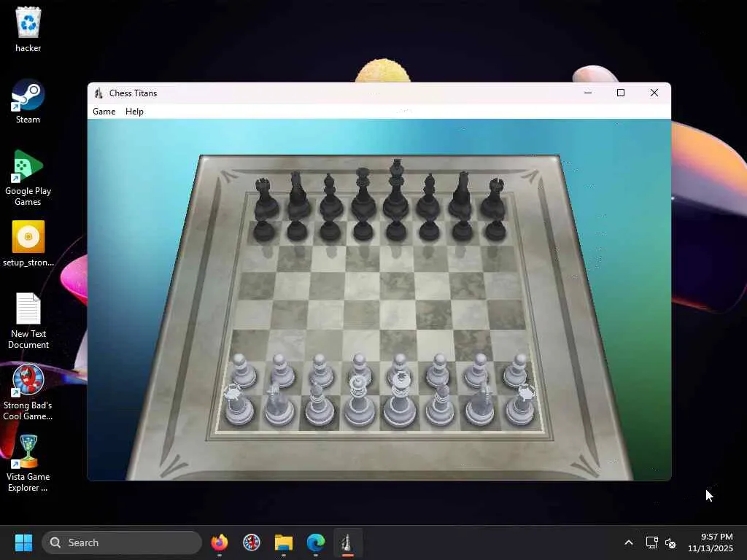Click the black queenside rook
Viewport: 747px width, 560px height.
tap(266, 198)
